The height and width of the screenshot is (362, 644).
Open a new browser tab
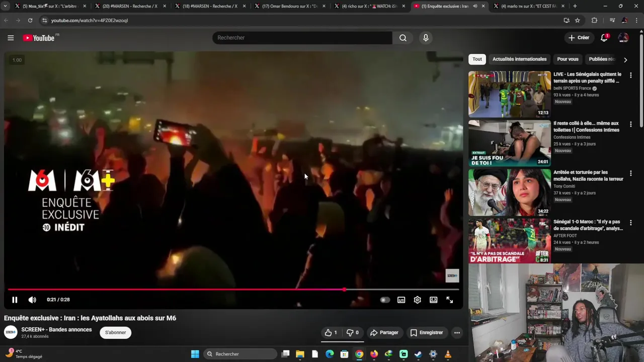coord(575,6)
